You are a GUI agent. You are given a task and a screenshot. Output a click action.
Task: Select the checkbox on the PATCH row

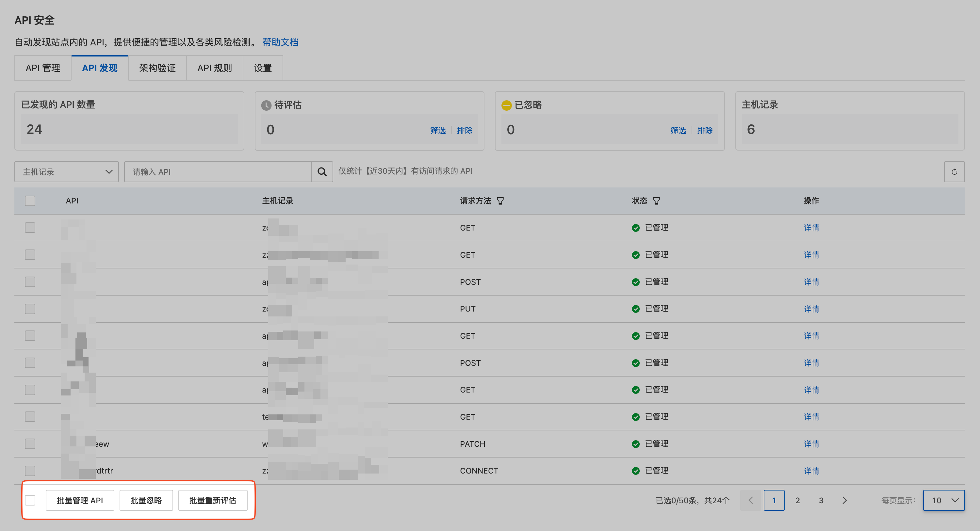tap(30, 443)
